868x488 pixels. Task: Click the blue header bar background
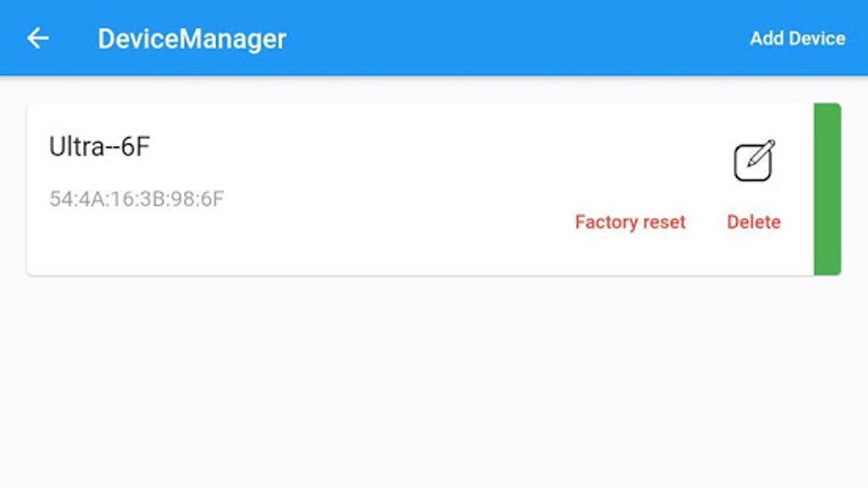point(511,38)
